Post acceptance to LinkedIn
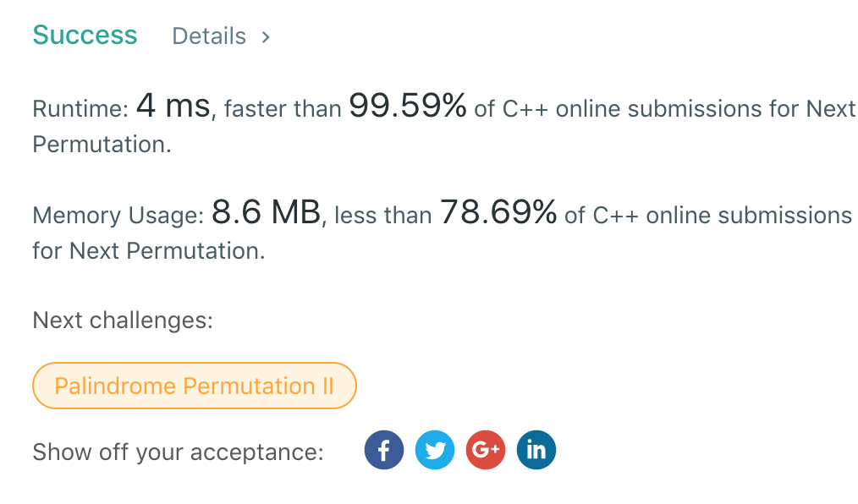Screen dimensions: 858x504 (x=536, y=450)
